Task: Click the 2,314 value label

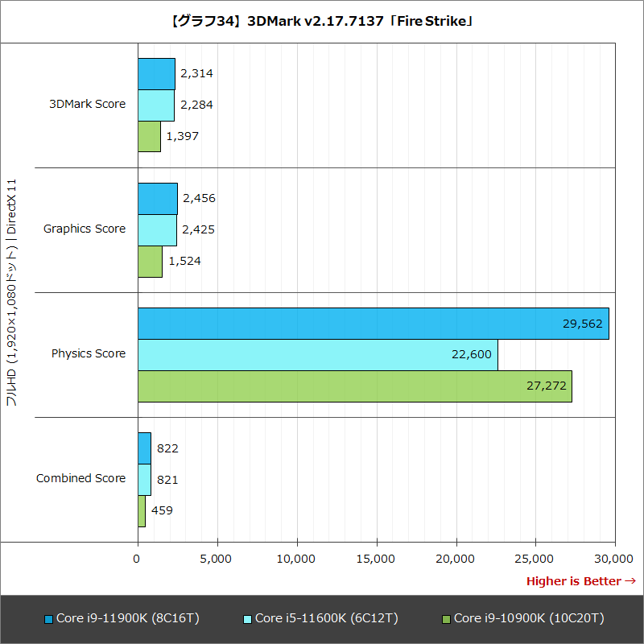Action: tap(196, 73)
